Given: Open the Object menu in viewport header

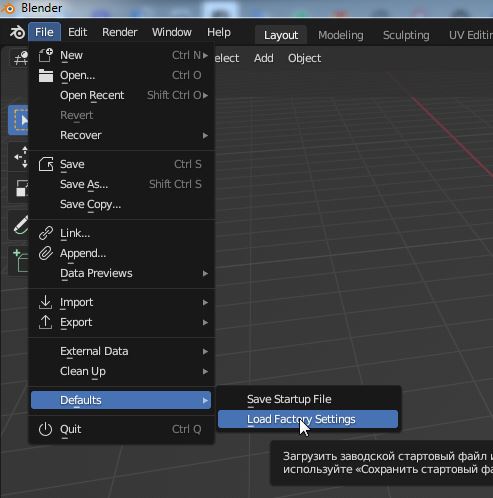Looking at the screenshot, I should (x=304, y=58).
